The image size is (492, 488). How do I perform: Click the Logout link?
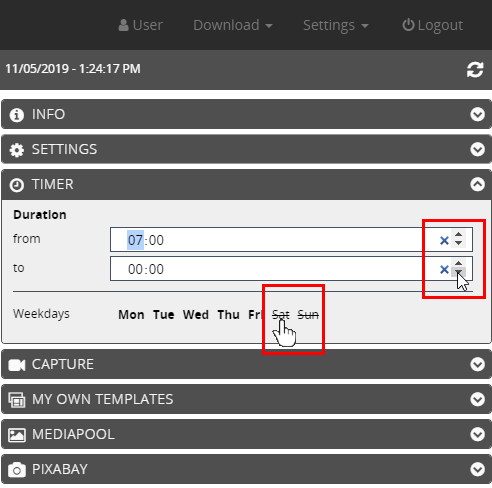(x=433, y=25)
